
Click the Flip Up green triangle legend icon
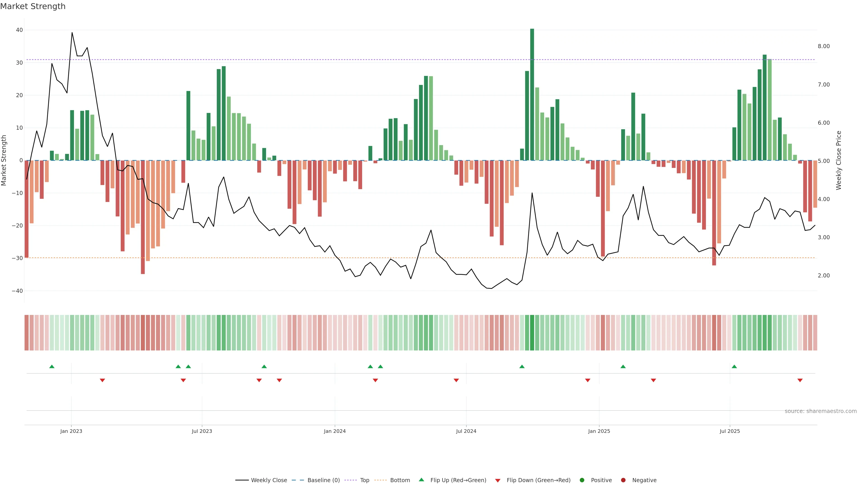(x=421, y=480)
